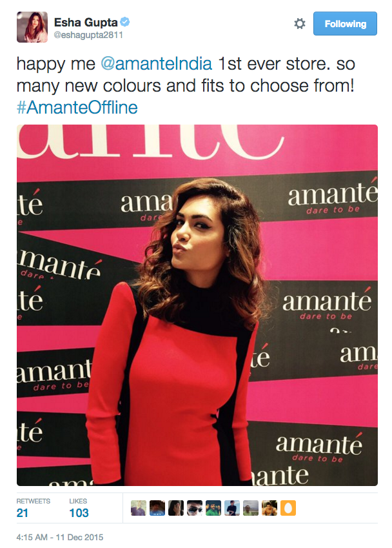Open the #AmanteOffline hashtag
The image size is (392, 548).
click(x=77, y=107)
